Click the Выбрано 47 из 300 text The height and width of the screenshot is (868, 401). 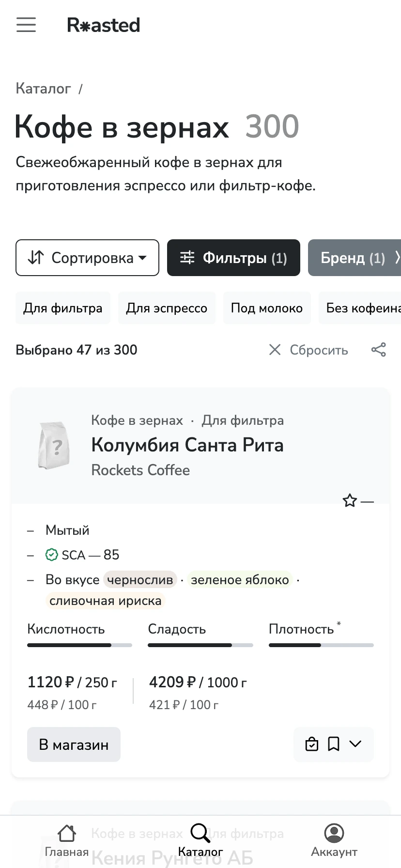click(x=77, y=350)
